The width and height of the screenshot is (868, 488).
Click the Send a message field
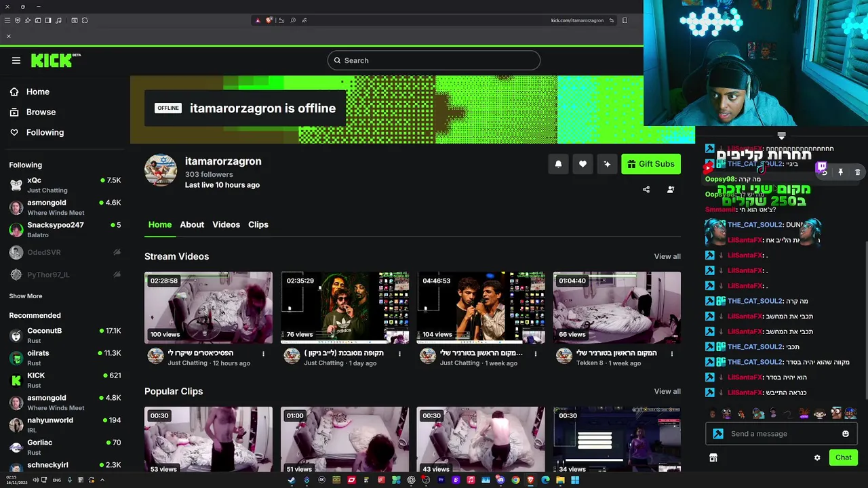[x=782, y=434]
